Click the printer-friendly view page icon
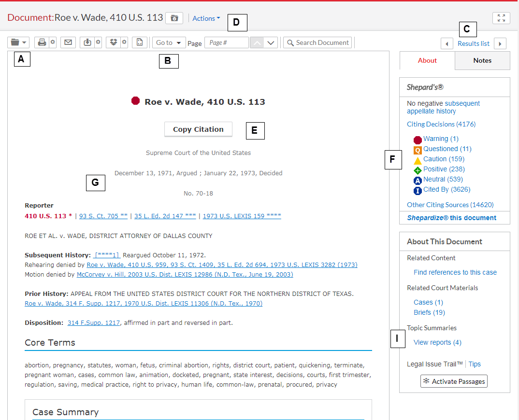The width and height of the screenshot is (519, 420). (x=140, y=42)
